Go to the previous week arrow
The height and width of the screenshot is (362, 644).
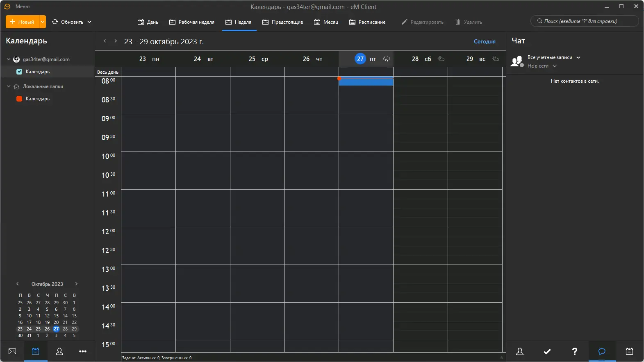click(105, 41)
